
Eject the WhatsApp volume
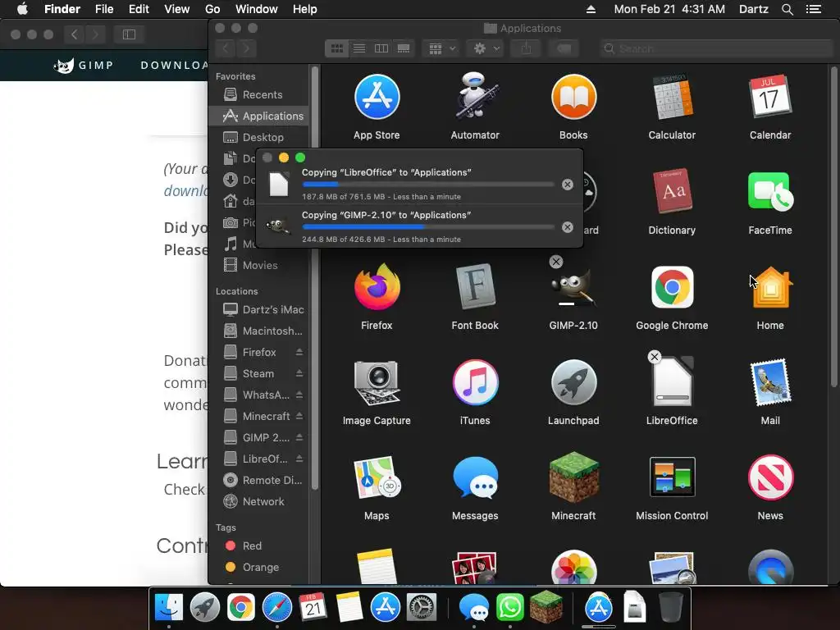tap(299, 395)
